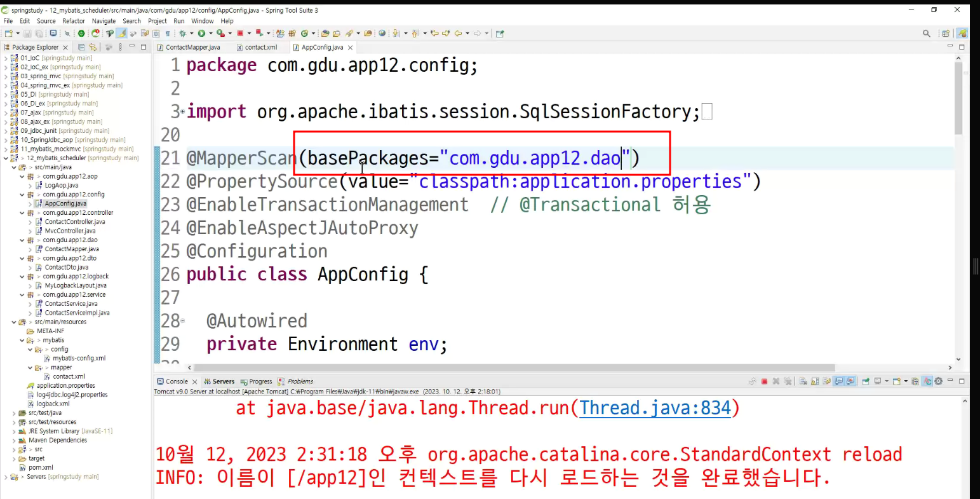Image resolution: width=980 pixels, height=499 pixels.
Task: Collapse the 12_mybatis_scheduler project
Action: tap(6, 158)
